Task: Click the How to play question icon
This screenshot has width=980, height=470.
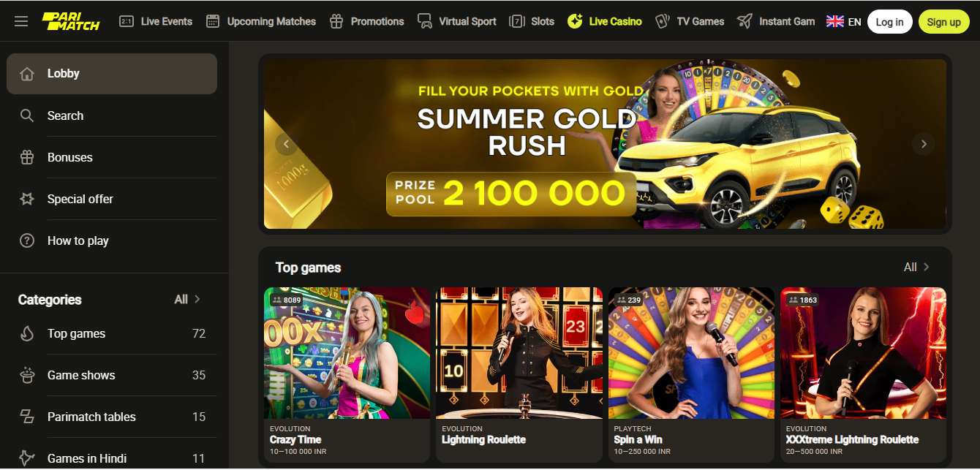Action: tap(27, 240)
